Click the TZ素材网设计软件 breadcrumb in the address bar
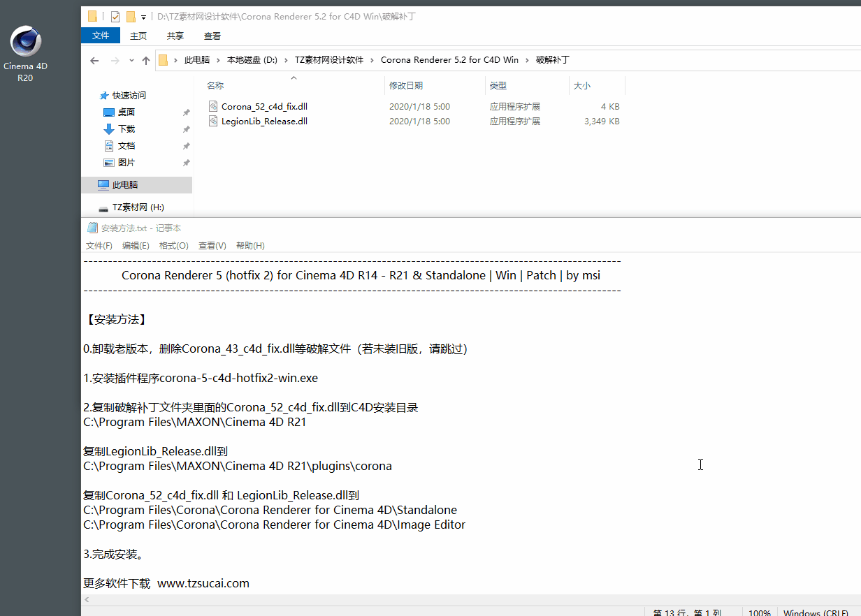Viewport: 861px width, 616px height. (x=328, y=60)
